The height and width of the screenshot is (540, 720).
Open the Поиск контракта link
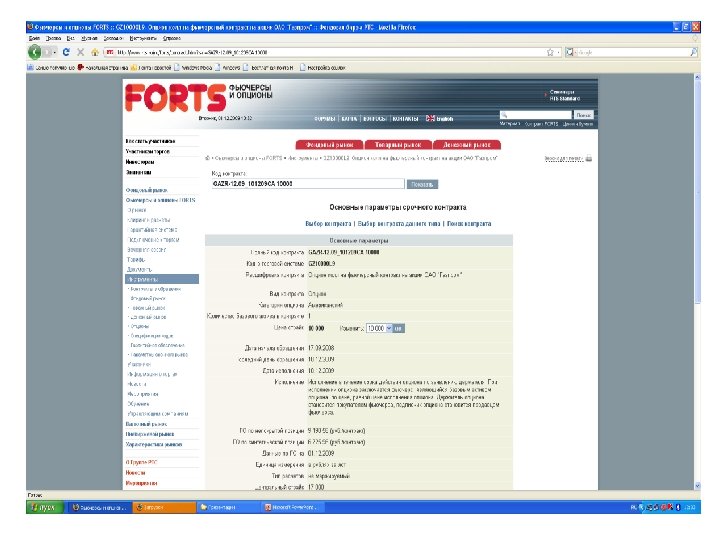[469, 224]
